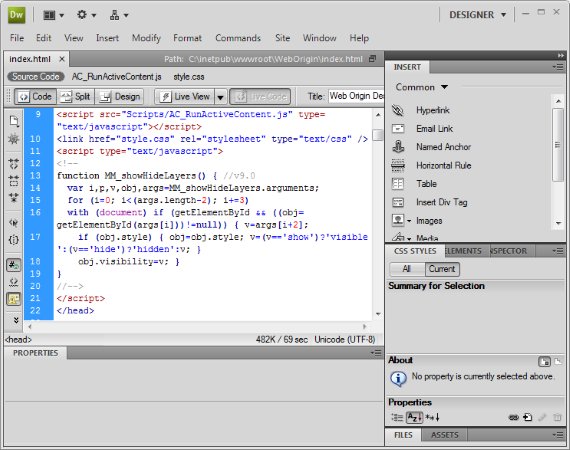Click the Hyperlink insert icon
This screenshot has height=450, width=570.
pos(398,110)
